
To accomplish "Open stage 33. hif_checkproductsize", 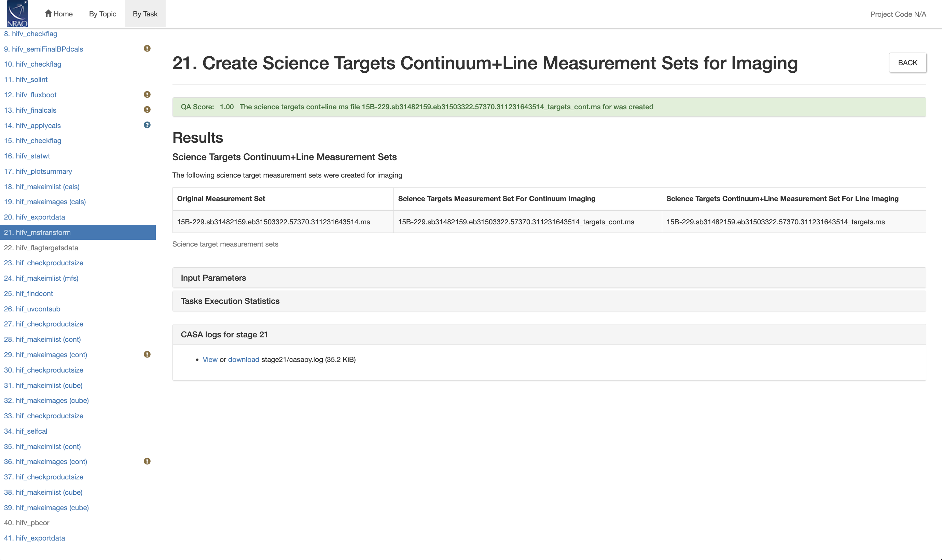I will point(43,416).
